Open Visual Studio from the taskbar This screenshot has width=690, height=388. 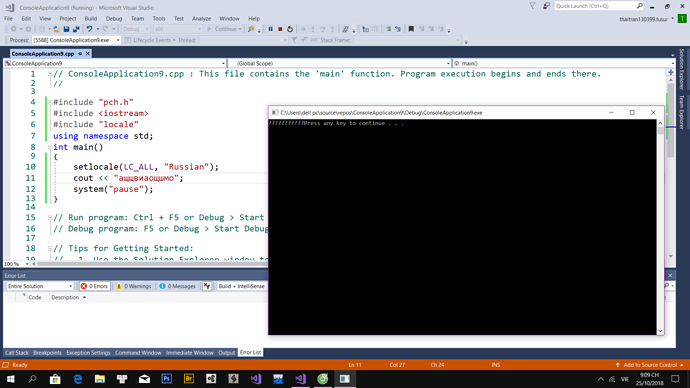click(301, 379)
